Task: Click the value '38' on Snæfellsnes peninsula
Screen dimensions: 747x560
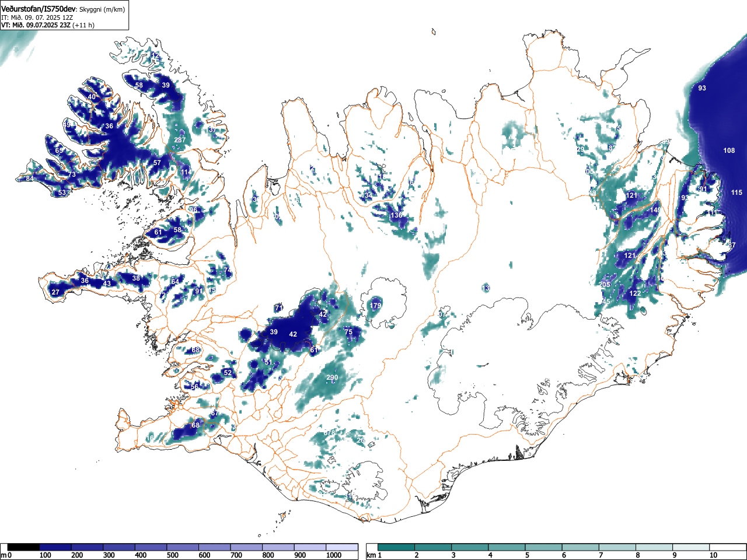Action: pyautogui.click(x=136, y=278)
